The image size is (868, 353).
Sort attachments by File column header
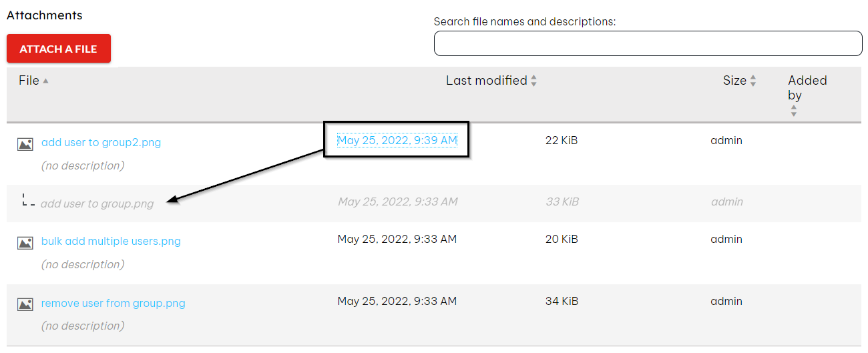click(x=29, y=81)
